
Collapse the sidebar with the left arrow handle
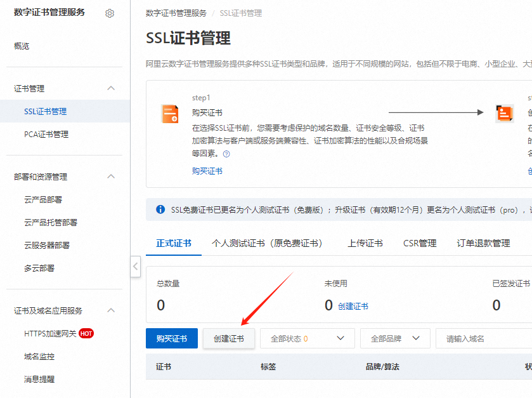pyautogui.click(x=135, y=266)
